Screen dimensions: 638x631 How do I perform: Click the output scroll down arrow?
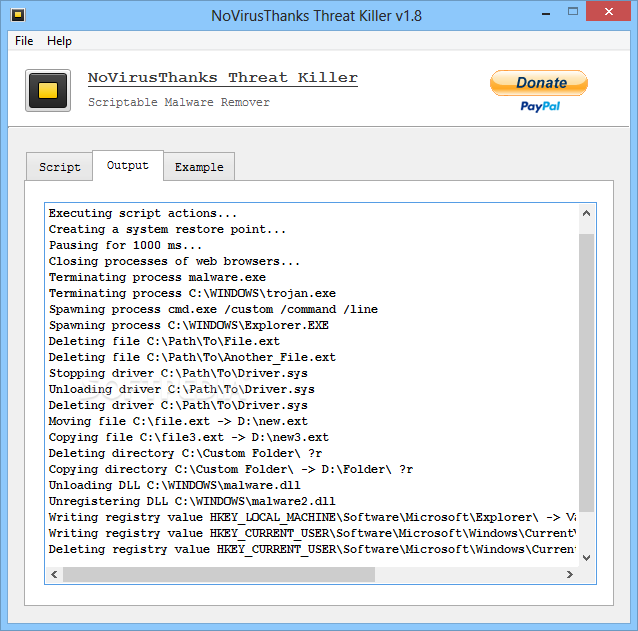tap(586, 558)
